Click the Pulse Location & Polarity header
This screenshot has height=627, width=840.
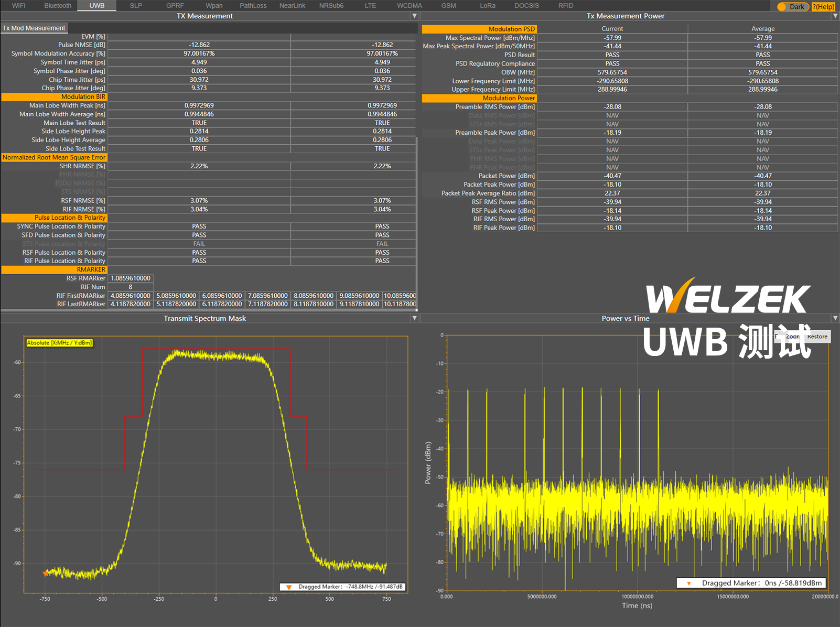pos(54,218)
